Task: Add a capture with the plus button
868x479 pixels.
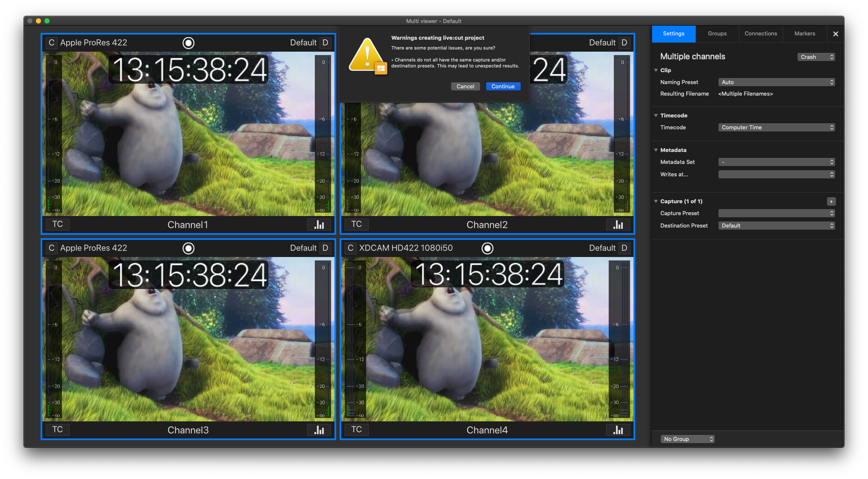Action: pyautogui.click(x=831, y=202)
